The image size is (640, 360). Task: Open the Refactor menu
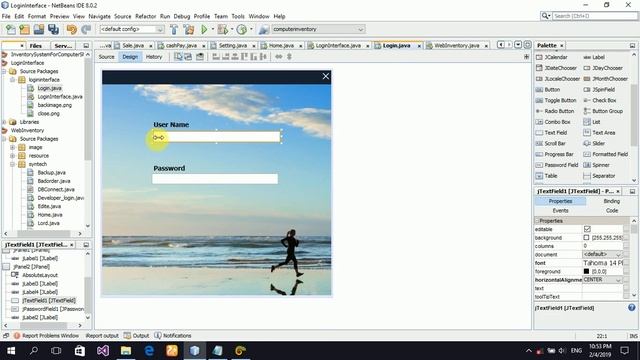[x=145, y=16]
